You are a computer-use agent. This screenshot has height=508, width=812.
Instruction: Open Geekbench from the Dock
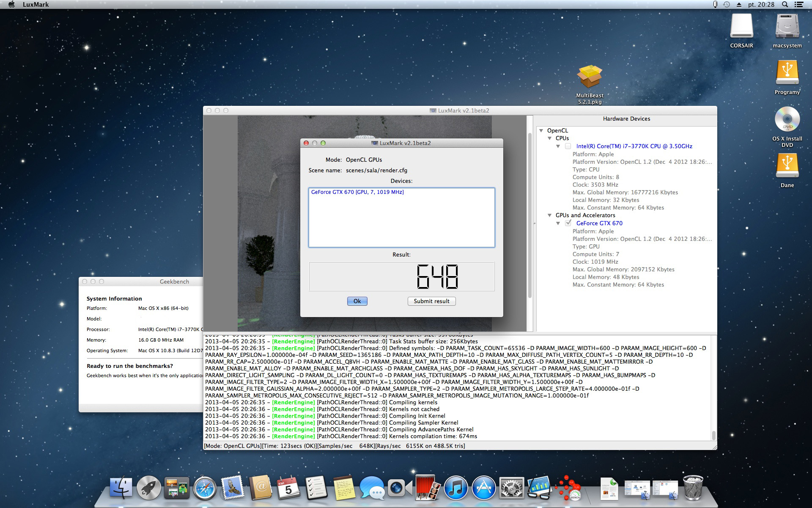(x=540, y=488)
